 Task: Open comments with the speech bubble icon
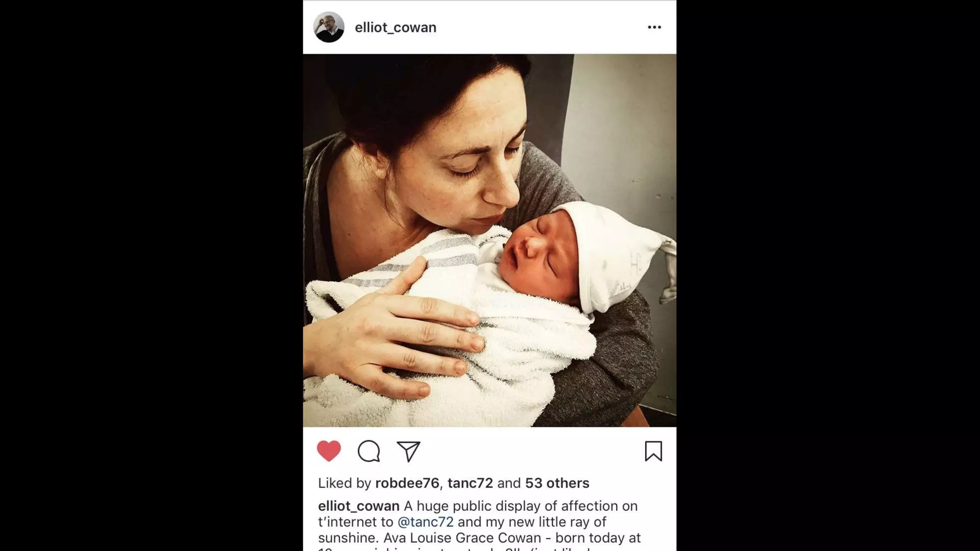[x=369, y=451]
